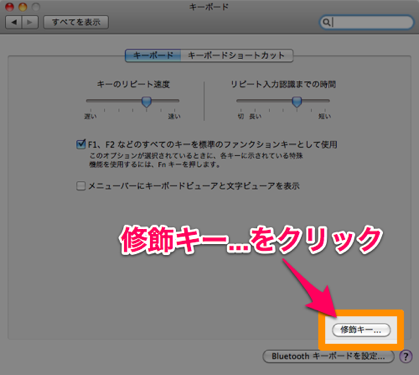The width and height of the screenshot is (419, 375).
Task: Click the 速い label under repeat speed
Action: click(174, 116)
